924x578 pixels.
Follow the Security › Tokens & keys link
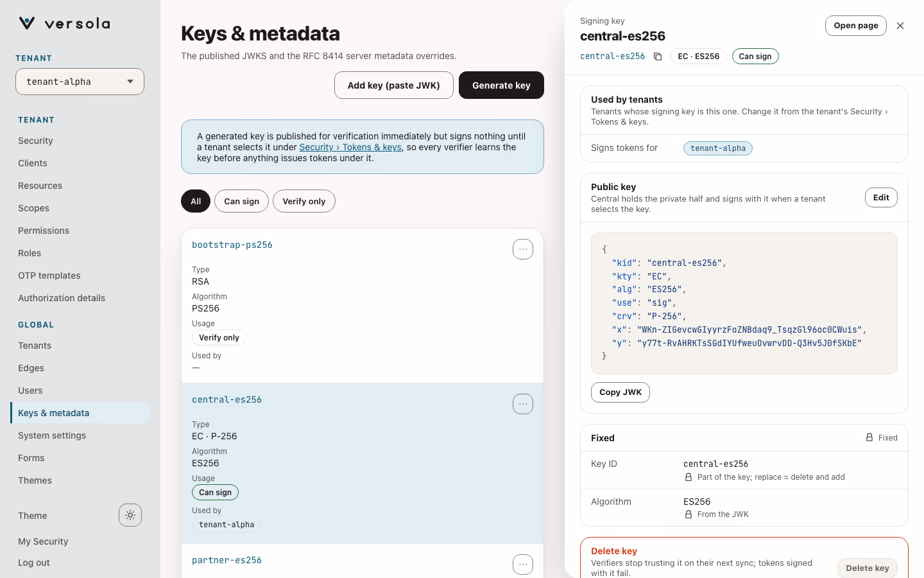[x=350, y=147]
